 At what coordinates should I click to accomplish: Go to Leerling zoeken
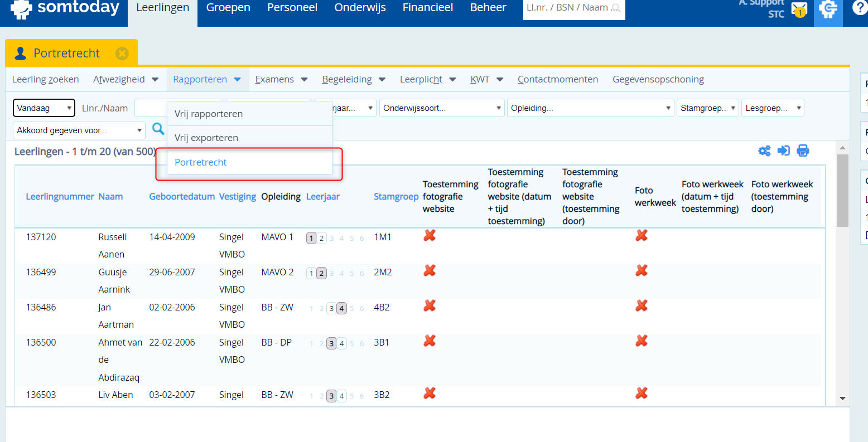pos(46,80)
